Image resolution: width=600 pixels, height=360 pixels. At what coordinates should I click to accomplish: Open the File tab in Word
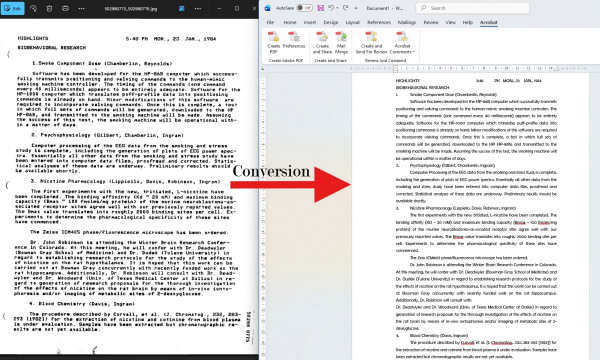tap(270, 23)
